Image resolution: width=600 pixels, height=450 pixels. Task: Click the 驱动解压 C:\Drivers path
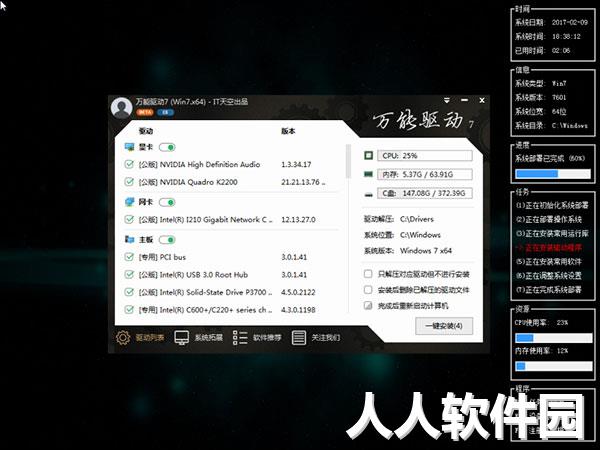click(x=417, y=219)
